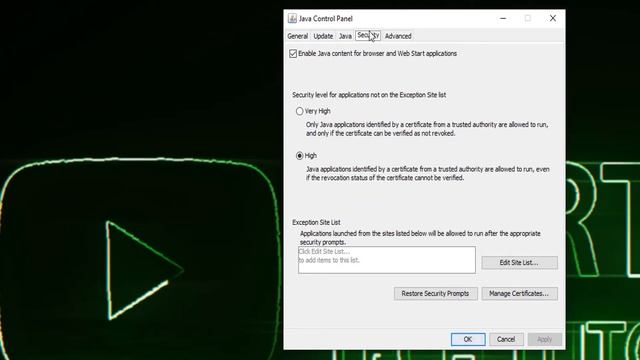Click the greyed Apply button
The height and width of the screenshot is (360, 640).
(x=544, y=339)
